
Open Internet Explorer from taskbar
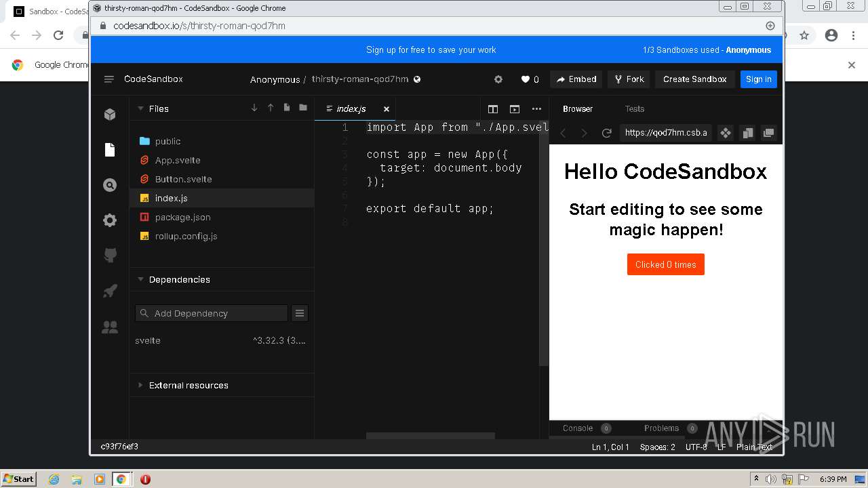(54, 479)
